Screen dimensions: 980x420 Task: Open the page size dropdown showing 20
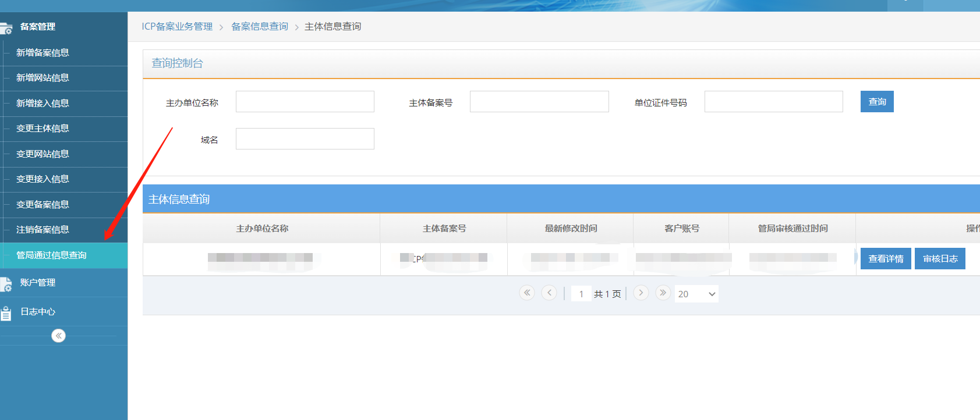tap(696, 294)
